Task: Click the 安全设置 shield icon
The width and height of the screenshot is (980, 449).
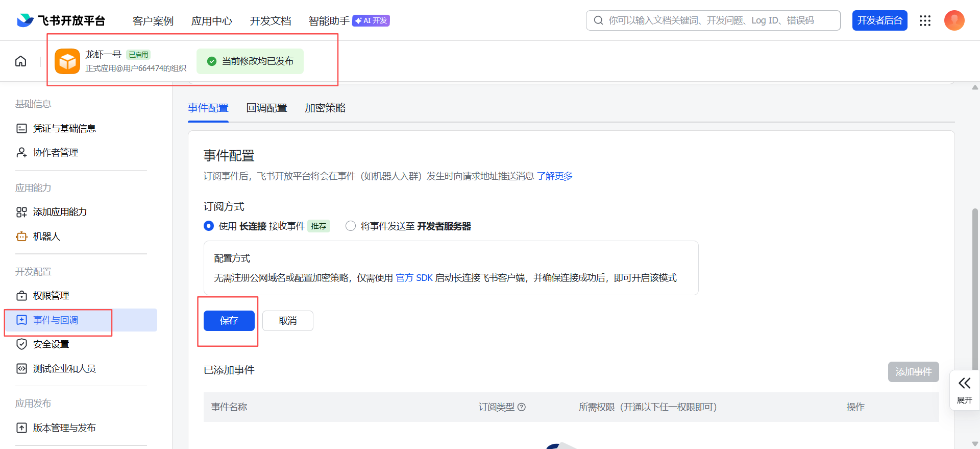Action: pyautogui.click(x=21, y=344)
